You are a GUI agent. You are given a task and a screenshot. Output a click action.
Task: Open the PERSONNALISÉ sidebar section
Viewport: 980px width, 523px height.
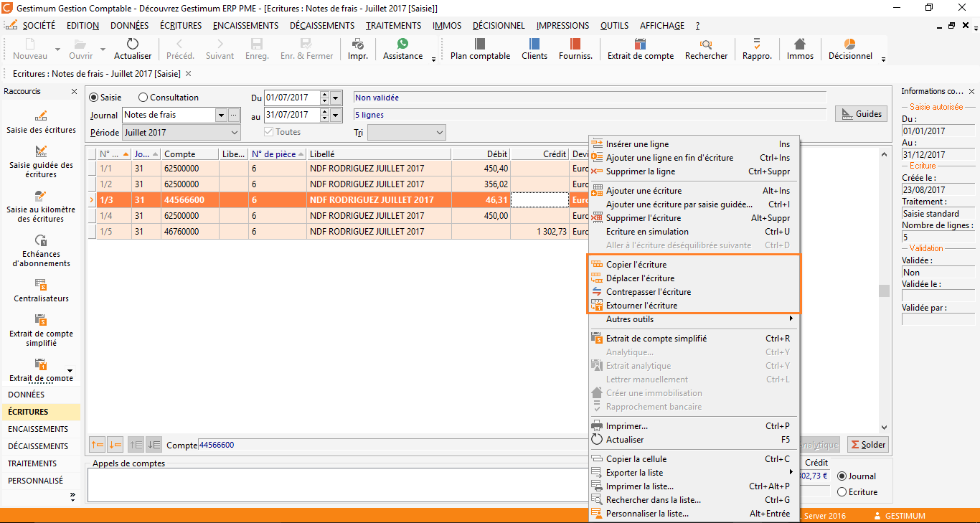point(41,481)
